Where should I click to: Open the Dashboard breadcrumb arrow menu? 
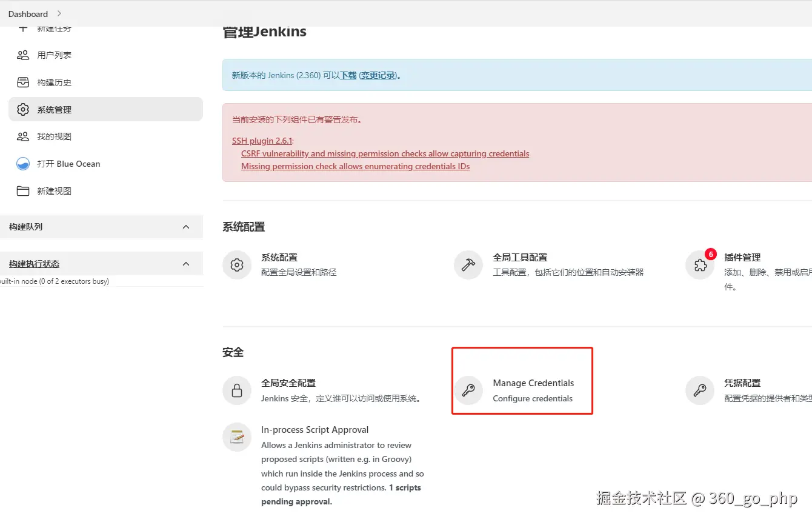59,13
